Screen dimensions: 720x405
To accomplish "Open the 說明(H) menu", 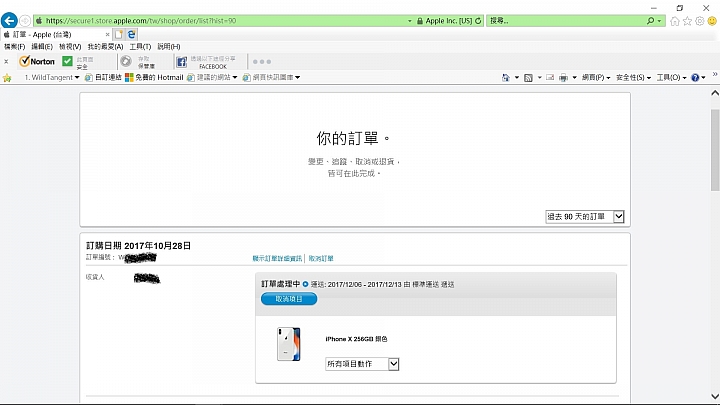I will click(x=169, y=47).
